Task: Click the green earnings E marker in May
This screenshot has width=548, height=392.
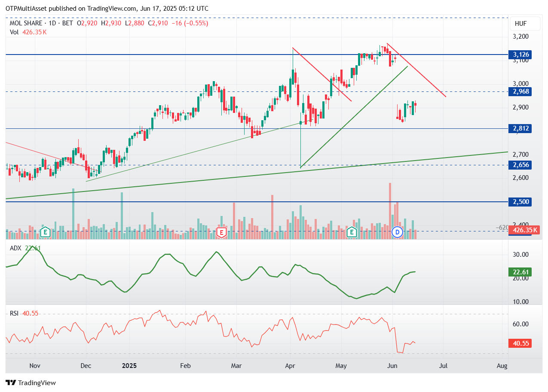Action: (352, 233)
